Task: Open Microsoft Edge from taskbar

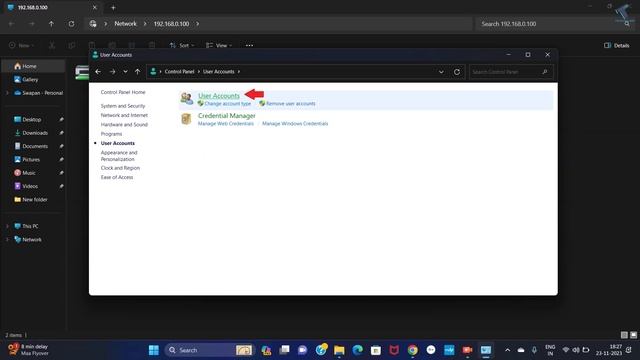Action: point(358,350)
